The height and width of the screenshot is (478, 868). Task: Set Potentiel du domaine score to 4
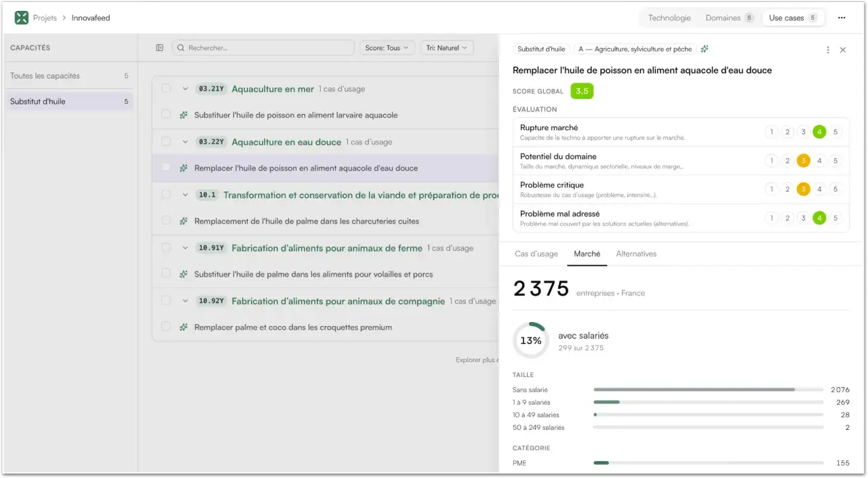tap(819, 161)
